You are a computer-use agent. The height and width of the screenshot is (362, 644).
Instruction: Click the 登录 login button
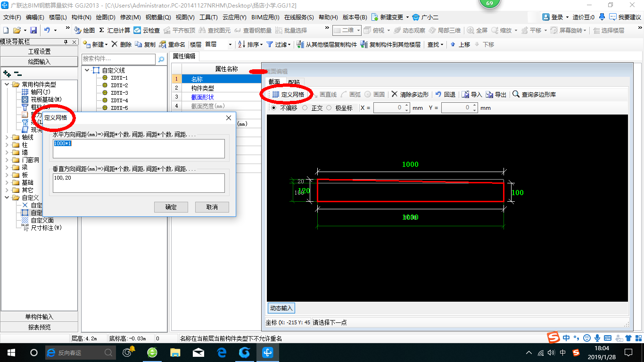[x=556, y=17]
